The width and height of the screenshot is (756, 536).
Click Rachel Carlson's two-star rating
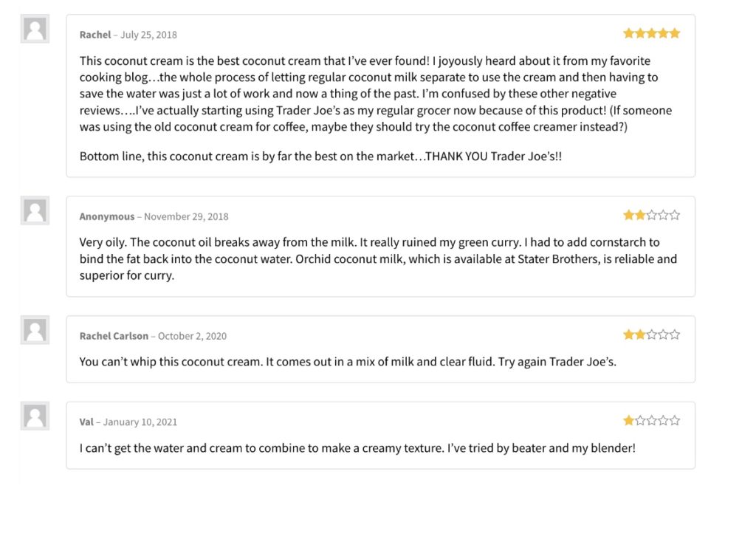[x=651, y=334]
